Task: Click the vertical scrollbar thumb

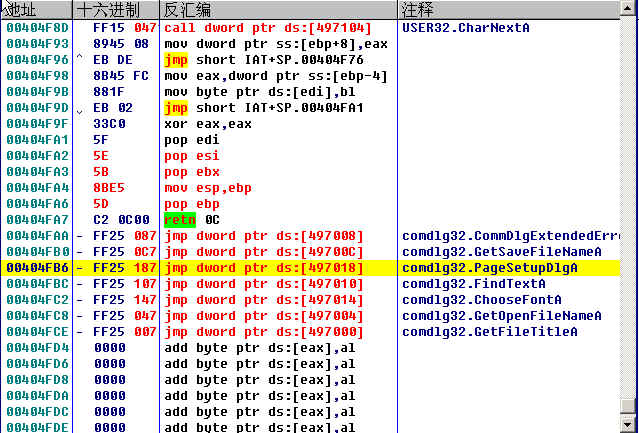Action: pyautogui.click(x=628, y=406)
